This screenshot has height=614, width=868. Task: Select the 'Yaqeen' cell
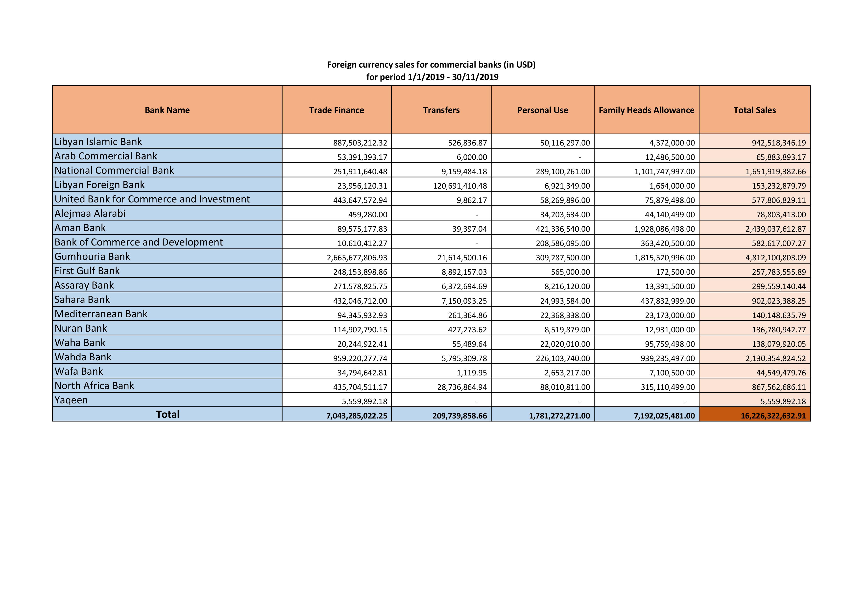167,400
